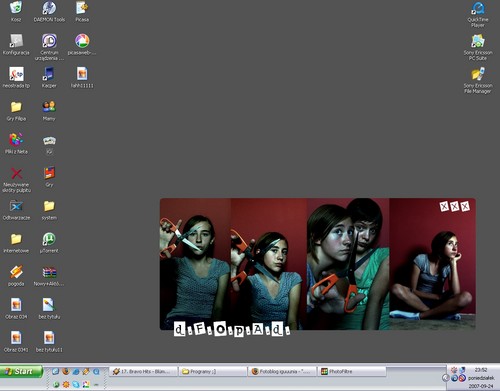Click the taskbar clock showing 23:52
Viewport: 500px width, 391px height.
point(481,370)
